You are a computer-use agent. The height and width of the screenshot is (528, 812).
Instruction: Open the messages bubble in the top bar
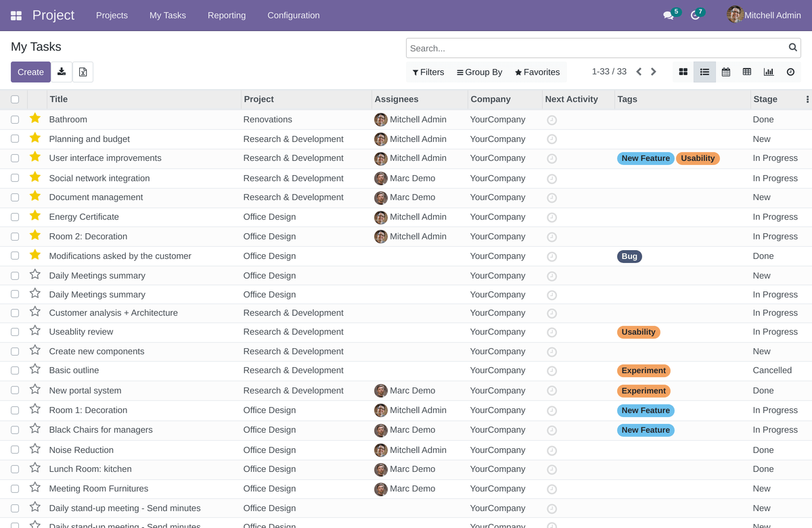[669, 15]
